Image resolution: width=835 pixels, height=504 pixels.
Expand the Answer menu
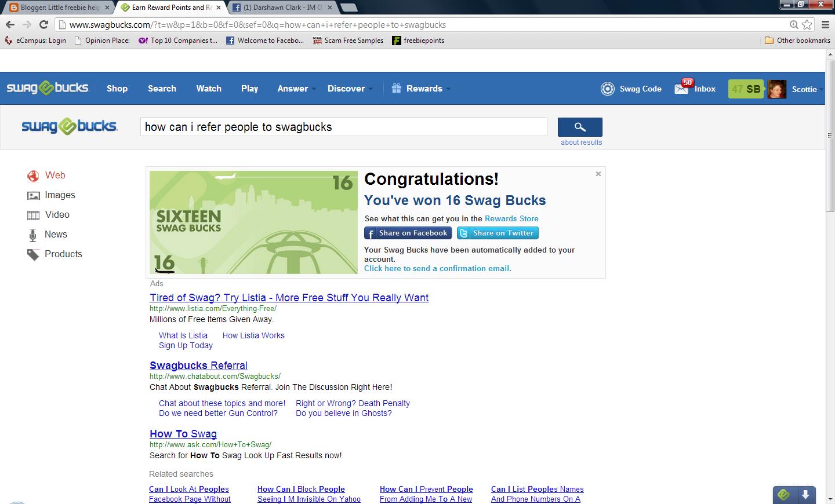(x=292, y=88)
